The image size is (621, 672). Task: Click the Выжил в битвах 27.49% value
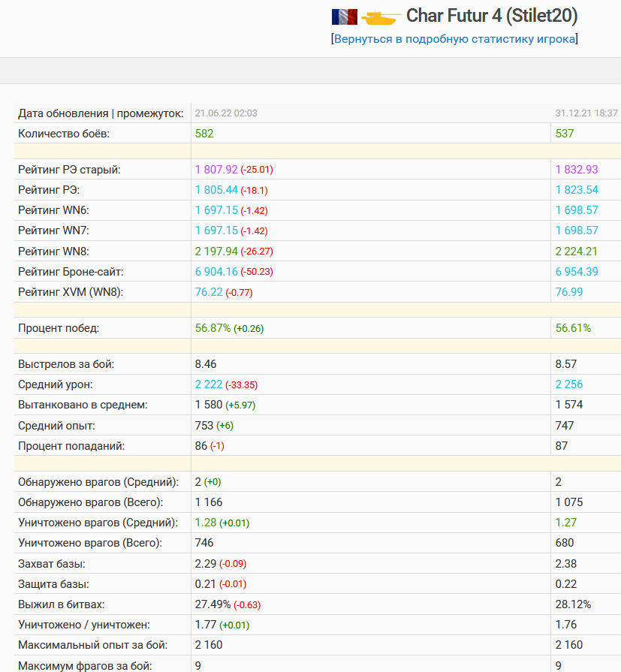pyautogui.click(x=213, y=604)
